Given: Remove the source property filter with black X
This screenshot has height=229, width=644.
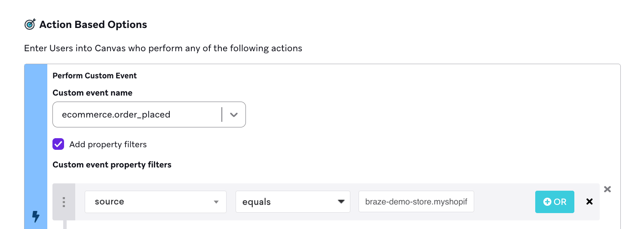Looking at the screenshot, I should pos(589,201).
